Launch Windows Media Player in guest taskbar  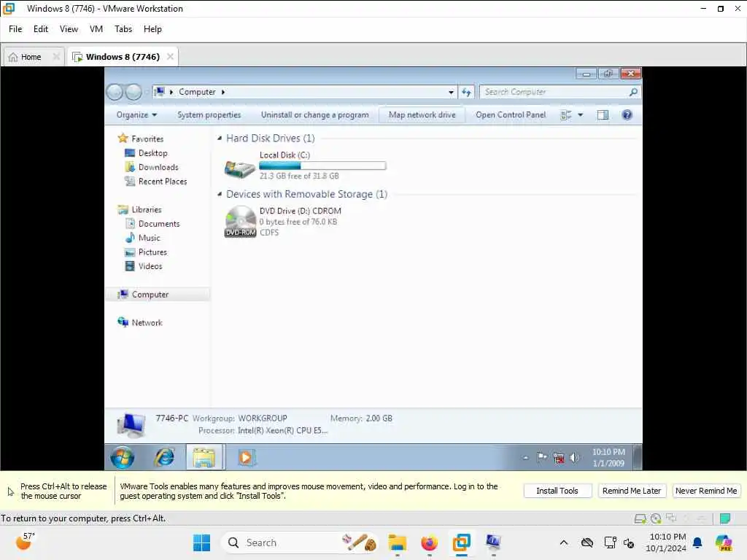246,458
